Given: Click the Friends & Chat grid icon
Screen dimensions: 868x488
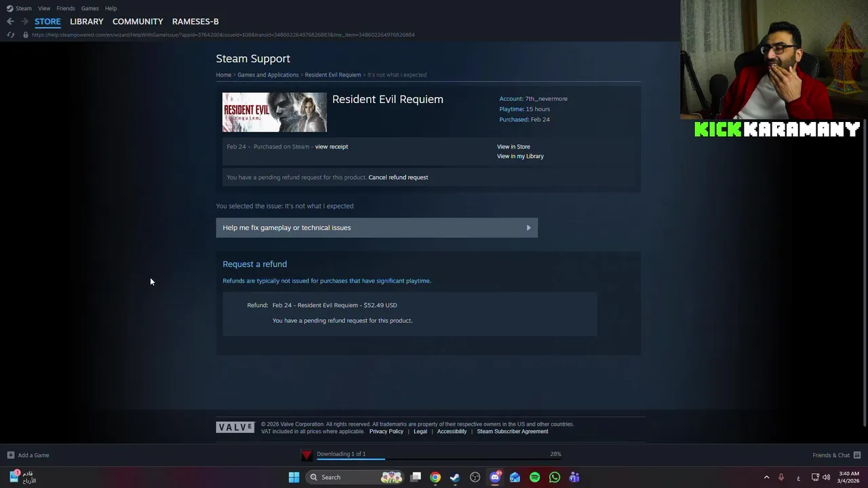Looking at the screenshot, I should 857,455.
